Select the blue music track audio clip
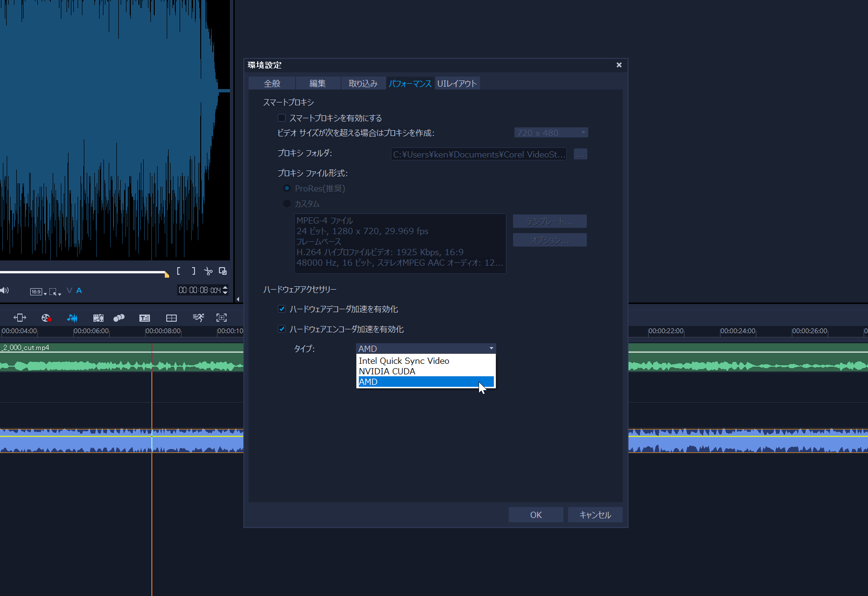 tap(122, 440)
